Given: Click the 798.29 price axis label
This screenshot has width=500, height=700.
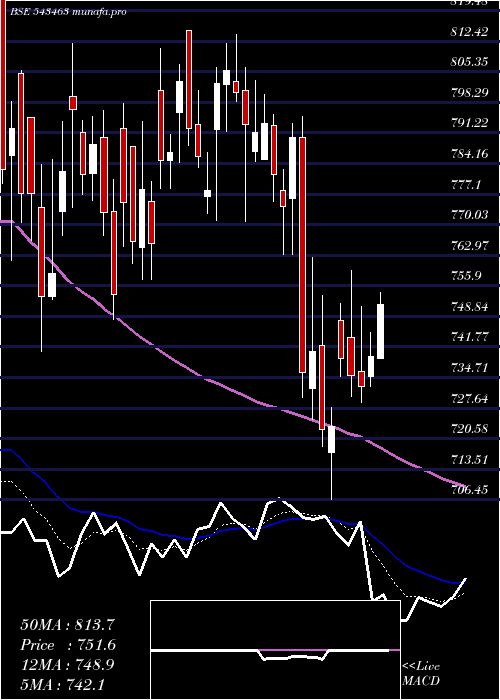Looking at the screenshot, I should pyautogui.click(x=469, y=93).
